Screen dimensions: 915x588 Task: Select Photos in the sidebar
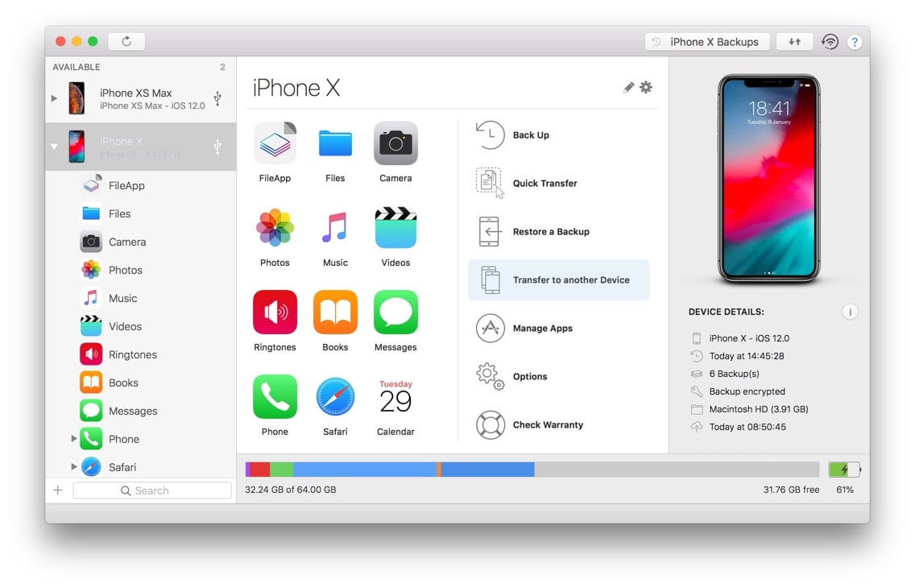pyautogui.click(x=141, y=270)
